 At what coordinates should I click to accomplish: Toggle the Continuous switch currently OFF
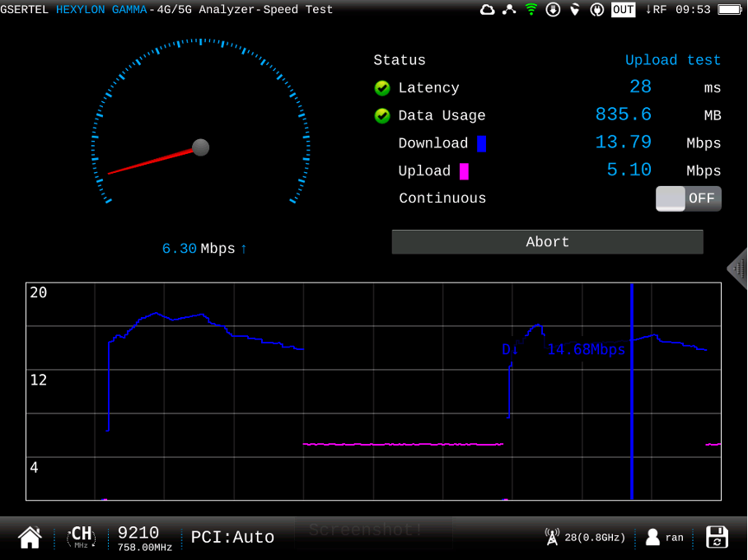(688, 198)
